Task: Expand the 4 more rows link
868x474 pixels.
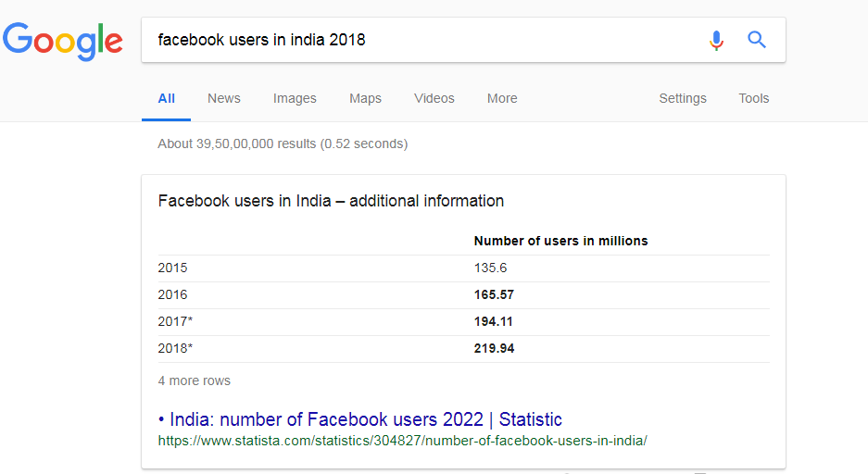Action: pyautogui.click(x=195, y=380)
